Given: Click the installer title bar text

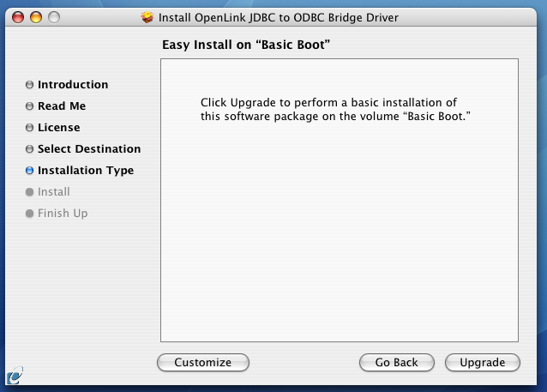Looking at the screenshot, I should point(279,17).
